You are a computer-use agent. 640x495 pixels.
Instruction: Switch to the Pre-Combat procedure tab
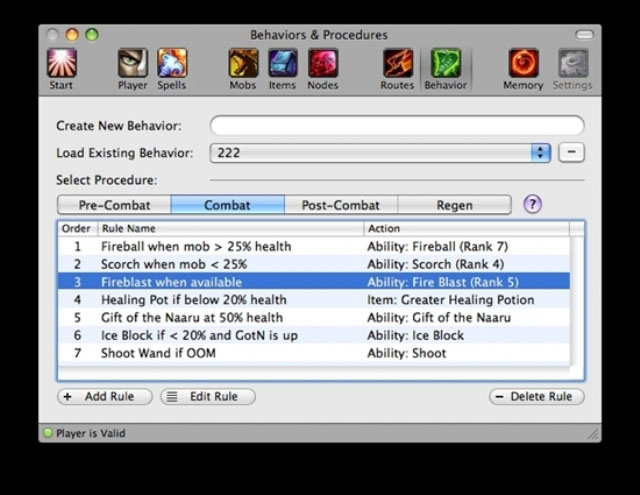[113, 205]
